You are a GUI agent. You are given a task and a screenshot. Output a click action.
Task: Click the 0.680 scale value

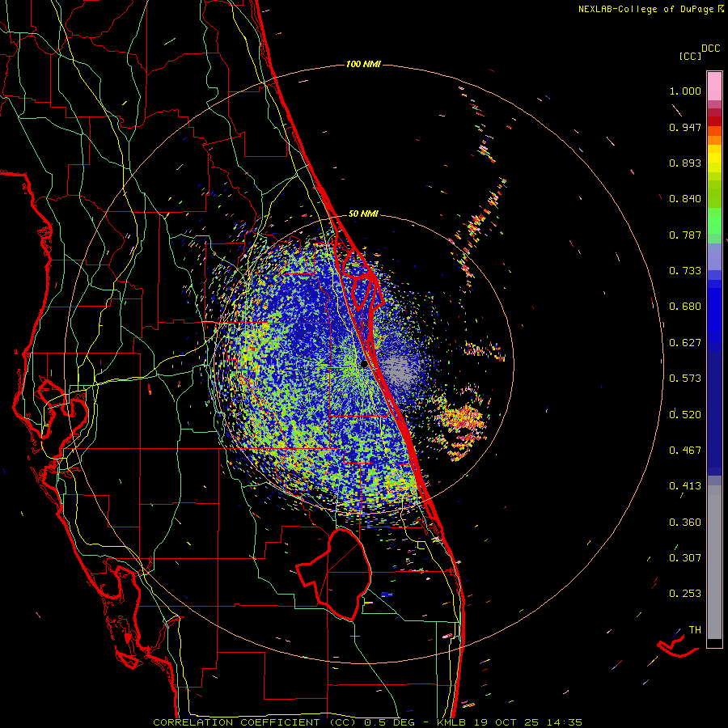point(685,307)
